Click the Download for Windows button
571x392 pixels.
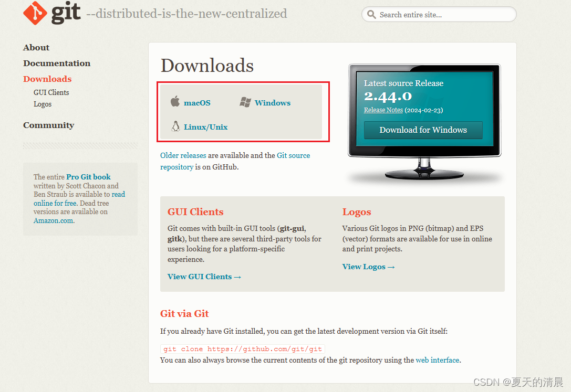[423, 130]
